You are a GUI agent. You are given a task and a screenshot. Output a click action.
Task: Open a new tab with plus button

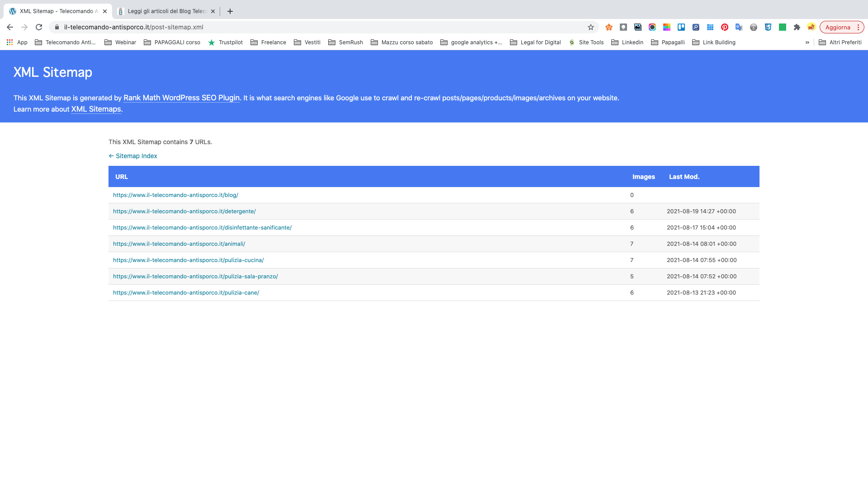tap(230, 11)
